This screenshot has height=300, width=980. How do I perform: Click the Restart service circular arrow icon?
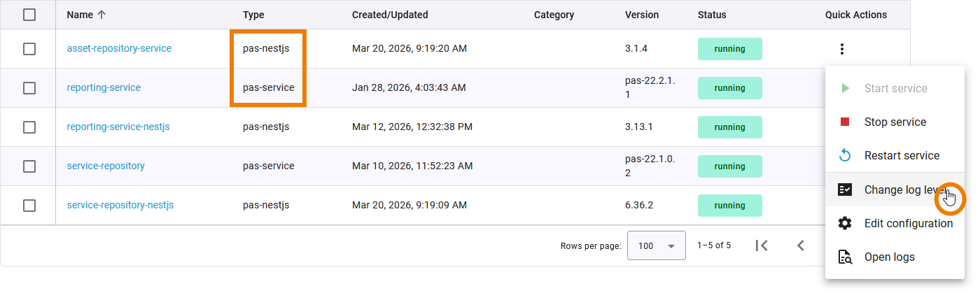coord(845,155)
